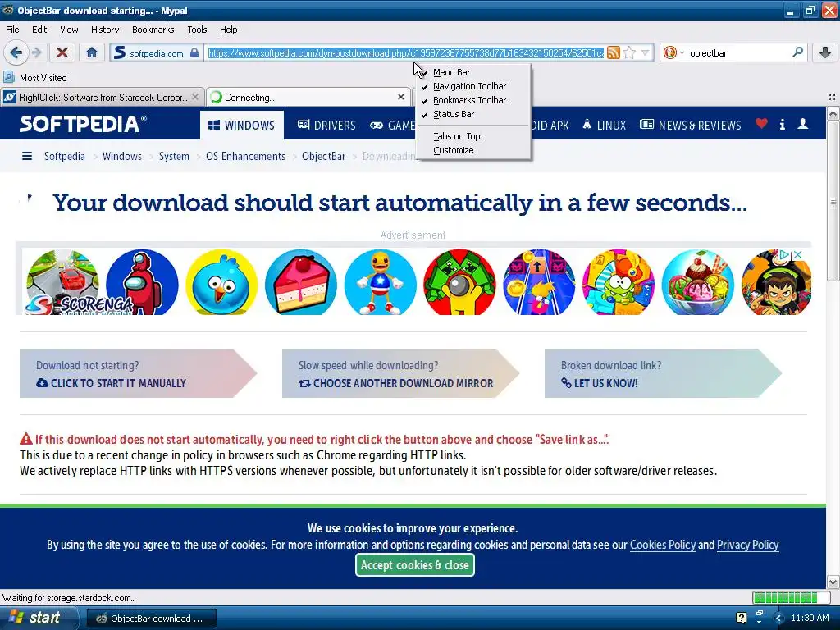
Task: Click the Scorenga racing car game thumbnail
Action: tap(62, 282)
